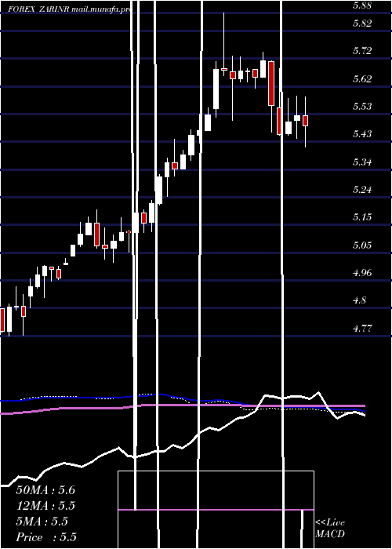Click the FOREX ZARINR chart title
This screenshot has height=549, width=392.
pos(69,10)
